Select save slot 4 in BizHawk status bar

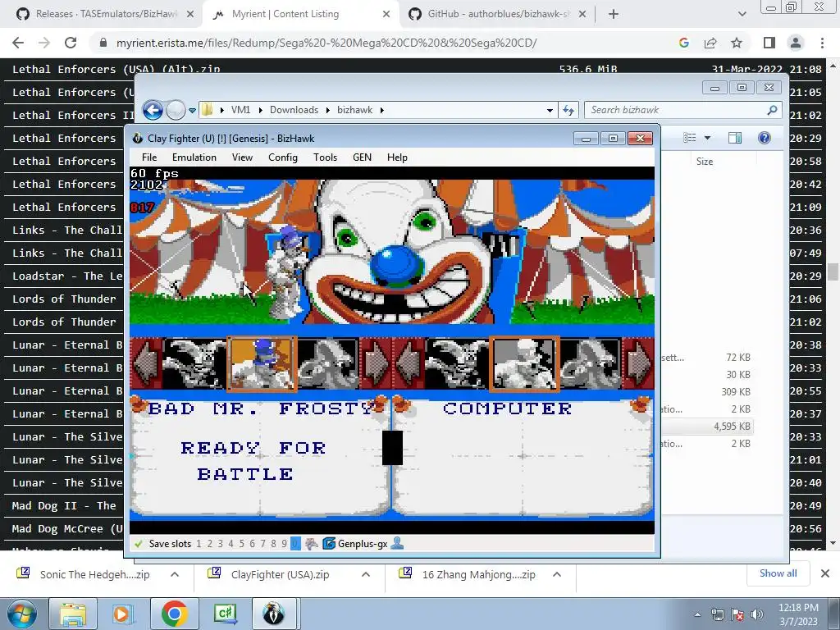tap(231, 544)
